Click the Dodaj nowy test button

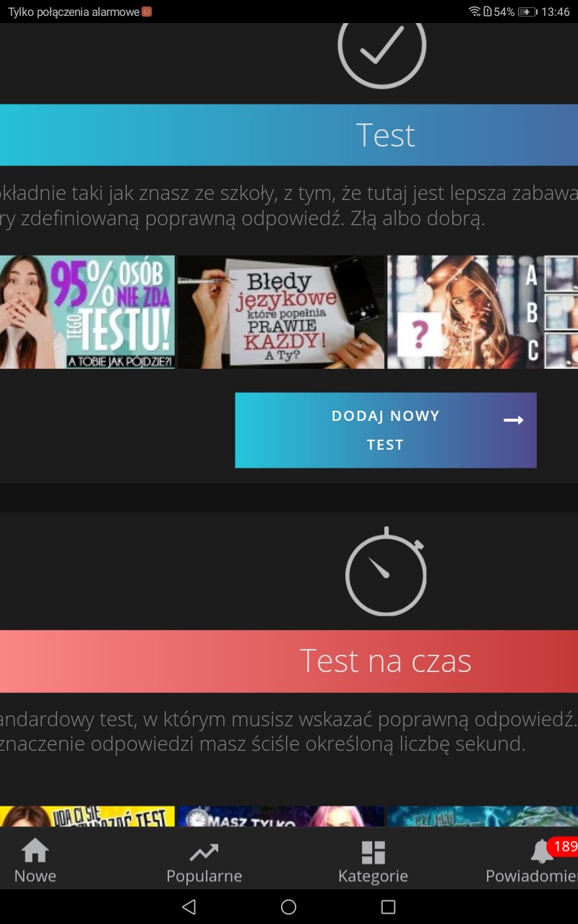(386, 430)
